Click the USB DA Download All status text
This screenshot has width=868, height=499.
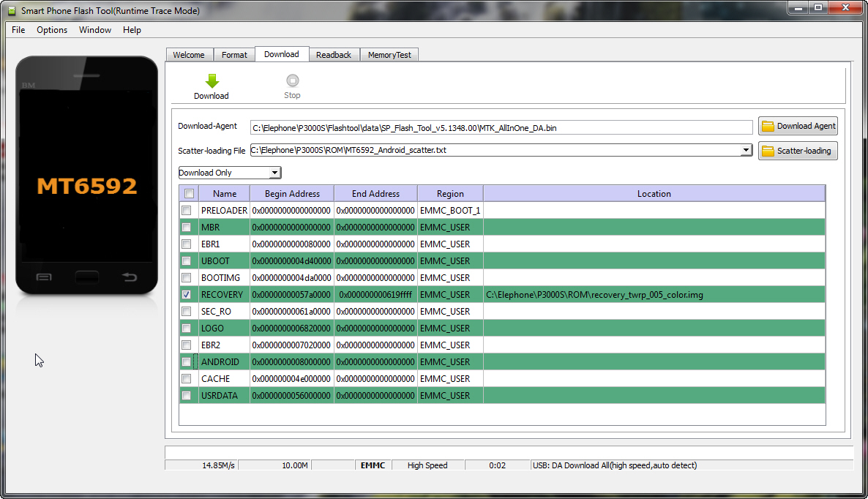pos(615,465)
